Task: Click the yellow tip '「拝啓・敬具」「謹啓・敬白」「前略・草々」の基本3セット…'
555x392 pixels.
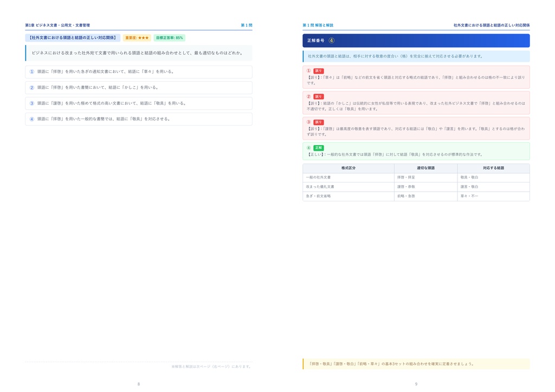Action: click(416, 364)
